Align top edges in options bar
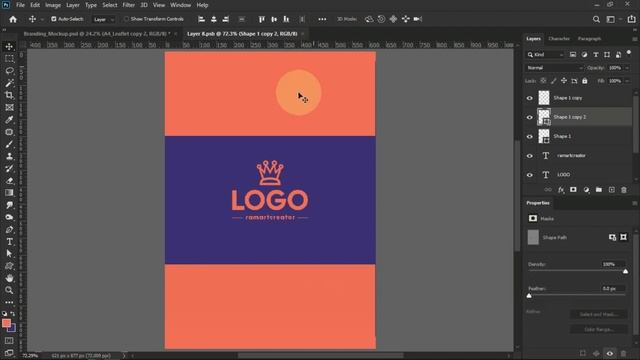This screenshot has height=360, width=640. 262,19
